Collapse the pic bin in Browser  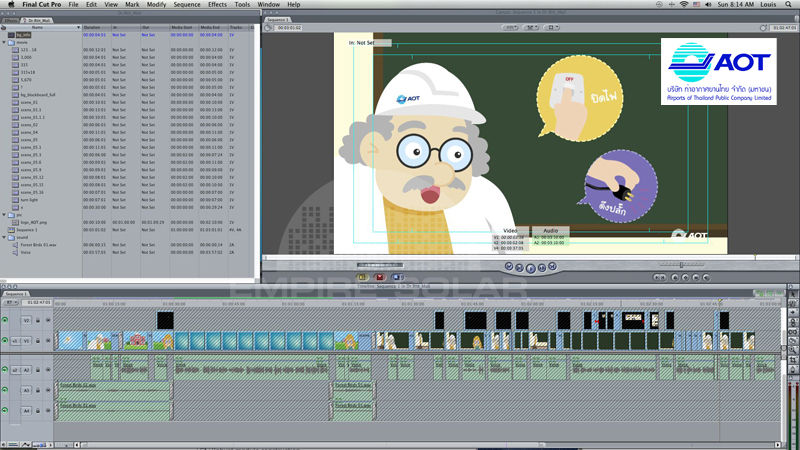(4, 215)
